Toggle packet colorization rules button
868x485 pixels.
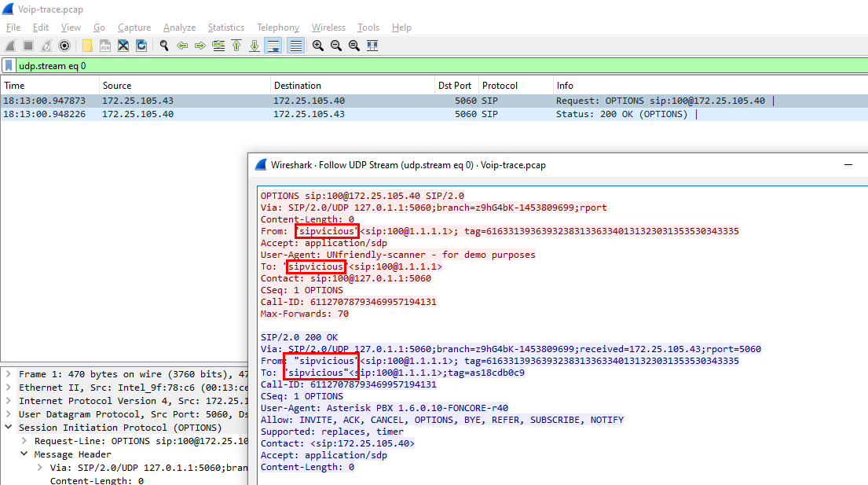click(x=295, y=46)
